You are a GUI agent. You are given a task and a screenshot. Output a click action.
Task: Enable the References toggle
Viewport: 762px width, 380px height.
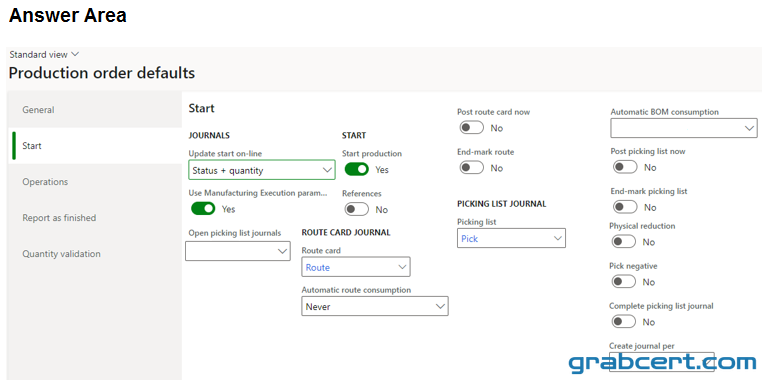click(x=357, y=209)
